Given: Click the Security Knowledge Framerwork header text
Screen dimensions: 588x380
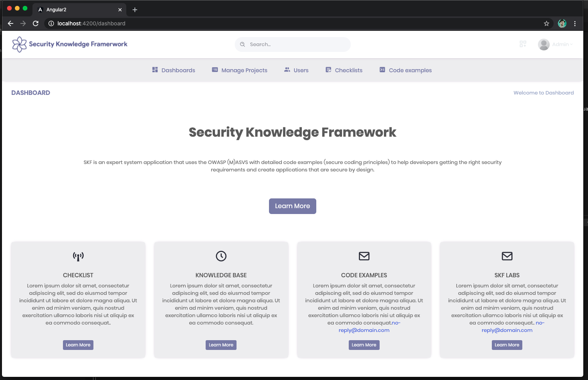Looking at the screenshot, I should coord(78,44).
